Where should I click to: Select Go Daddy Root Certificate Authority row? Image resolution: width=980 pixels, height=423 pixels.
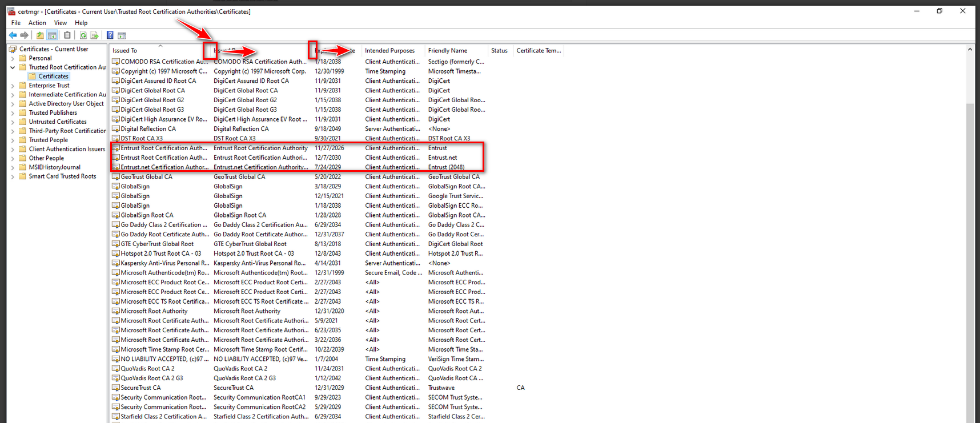click(298, 234)
